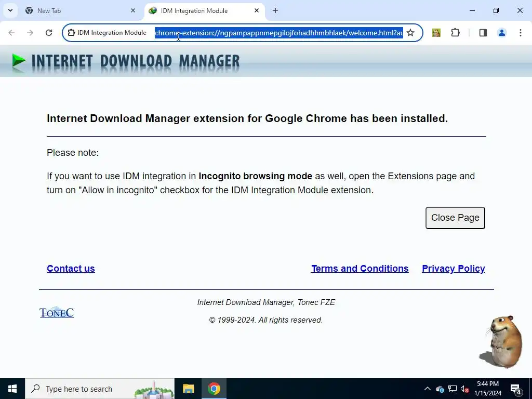
Task: Reload the current page
Action: 49,33
